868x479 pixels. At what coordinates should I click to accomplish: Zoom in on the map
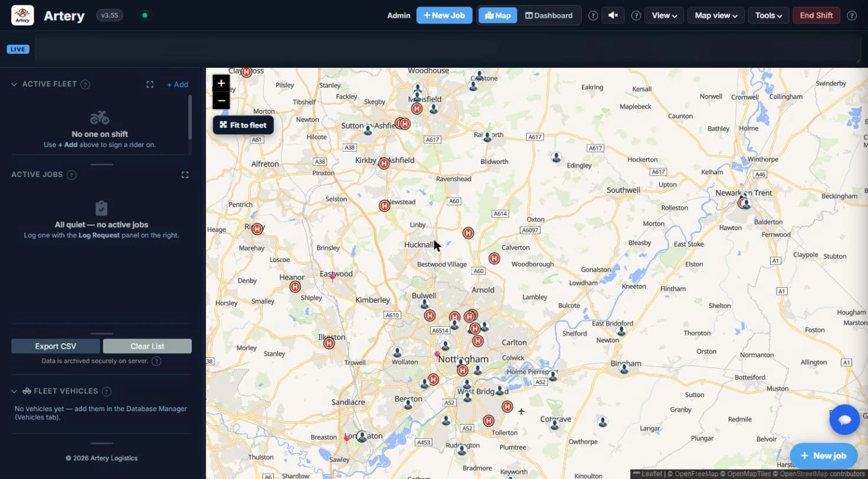(221, 83)
